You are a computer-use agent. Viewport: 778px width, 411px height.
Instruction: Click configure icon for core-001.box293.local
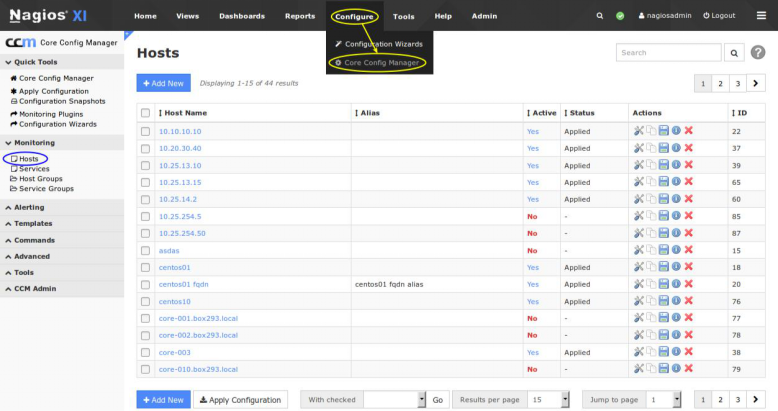pos(639,318)
